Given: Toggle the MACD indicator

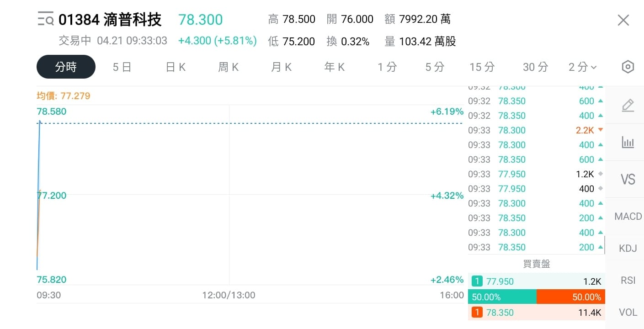Looking at the screenshot, I should pyautogui.click(x=628, y=216).
